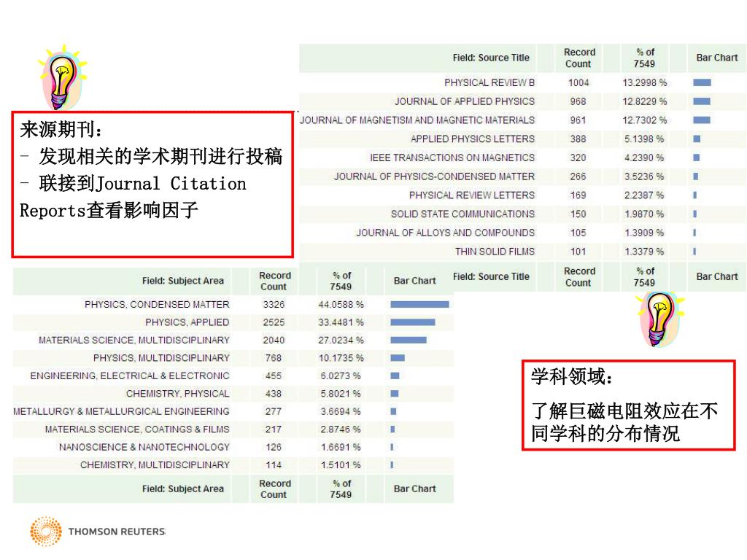This screenshot has height=560, width=747.
Task: Click CHEMISTRY, PHYSICAL subject area
Action: (x=177, y=394)
